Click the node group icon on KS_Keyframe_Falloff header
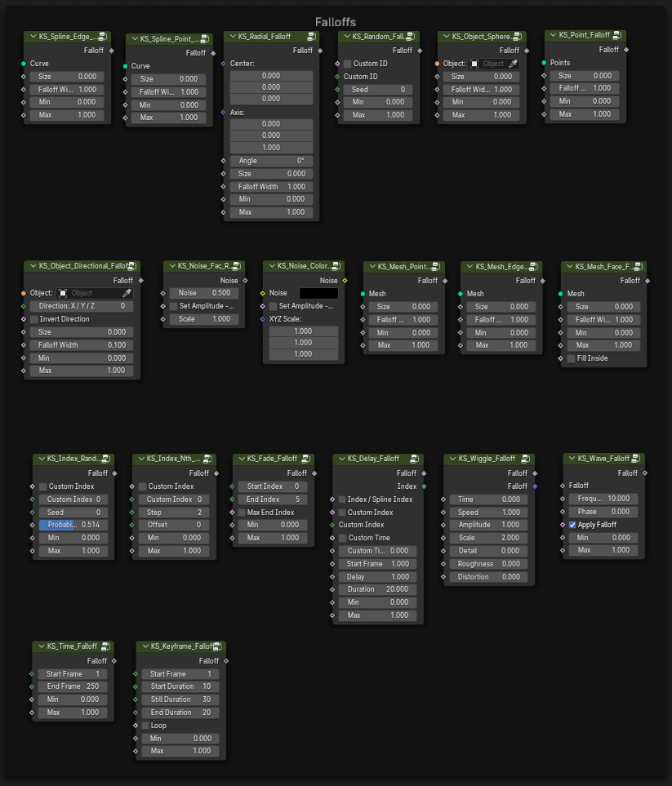The image size is (672, 786). click(x=217, y=646)
